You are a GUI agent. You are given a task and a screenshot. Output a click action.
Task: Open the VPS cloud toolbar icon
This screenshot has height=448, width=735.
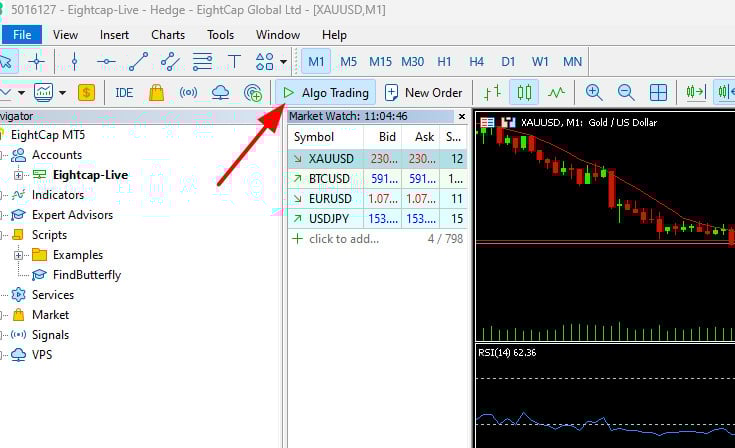pos(220,93)
